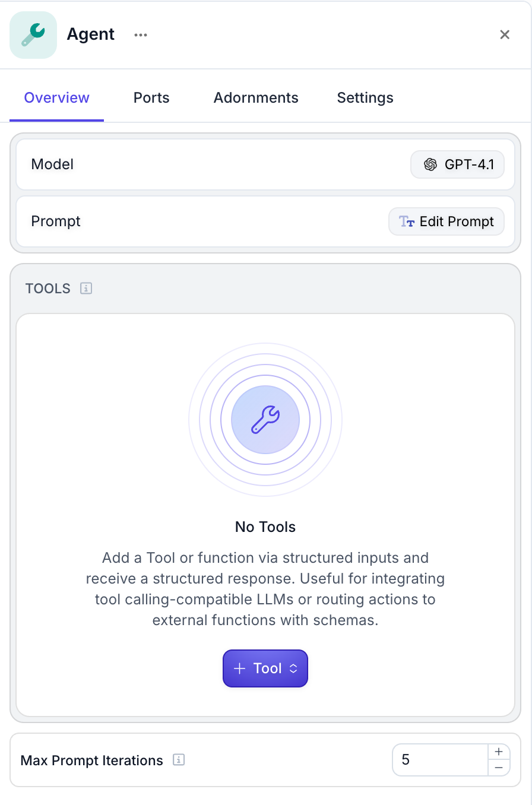Open the Agent more options ellipsis
Image resolution: width=532 pixels, height=805 pixels.
[x=140, y=35]
